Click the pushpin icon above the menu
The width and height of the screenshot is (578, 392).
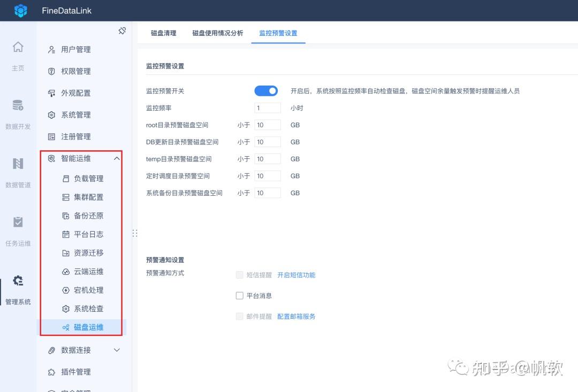tap(122, 30)
